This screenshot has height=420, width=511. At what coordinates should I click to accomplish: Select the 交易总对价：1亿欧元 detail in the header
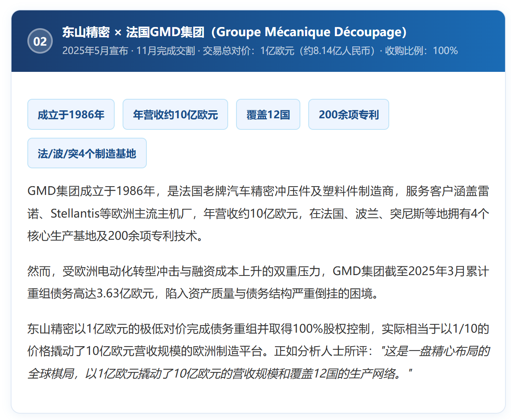(248, 51)
